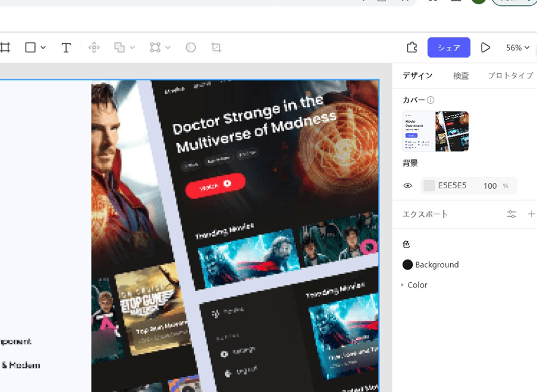Click the create component icon
The height and width of the screenshot is (392, 537).
tap(94, 48)
